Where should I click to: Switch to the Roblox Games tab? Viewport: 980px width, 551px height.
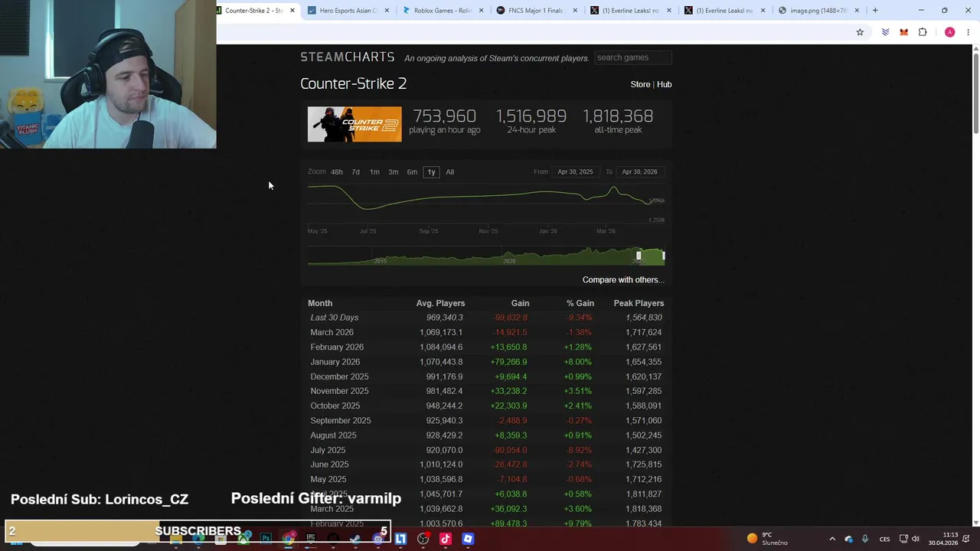[443, 11]
